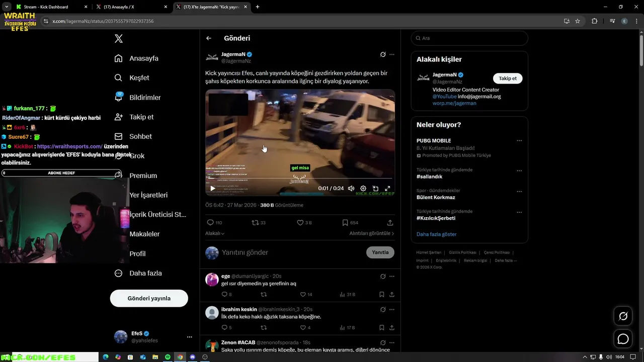The height and width of the screenshot is (362, 644).
Task: Click Daha fazla göster link
Action: (x=437, y=234)
